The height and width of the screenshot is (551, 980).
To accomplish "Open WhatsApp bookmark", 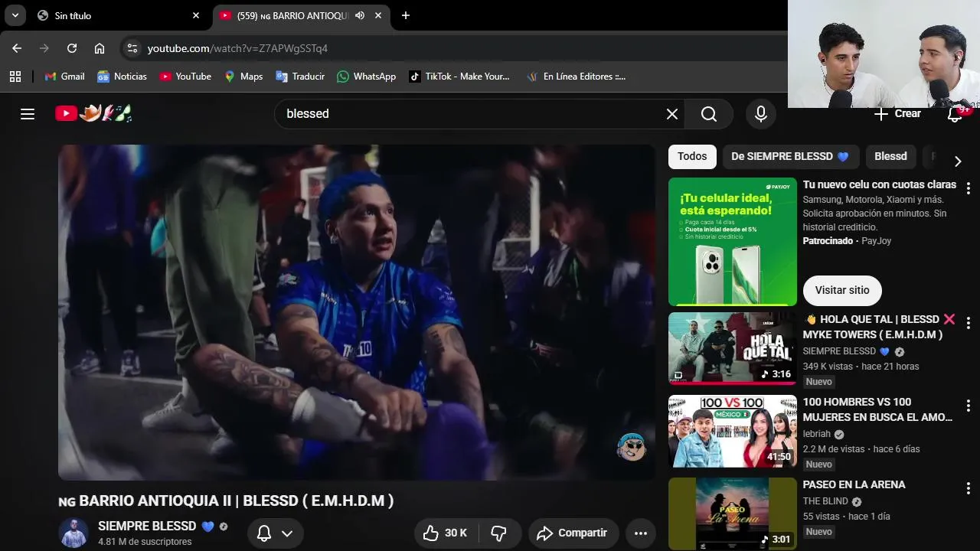I will click(367, 77).
